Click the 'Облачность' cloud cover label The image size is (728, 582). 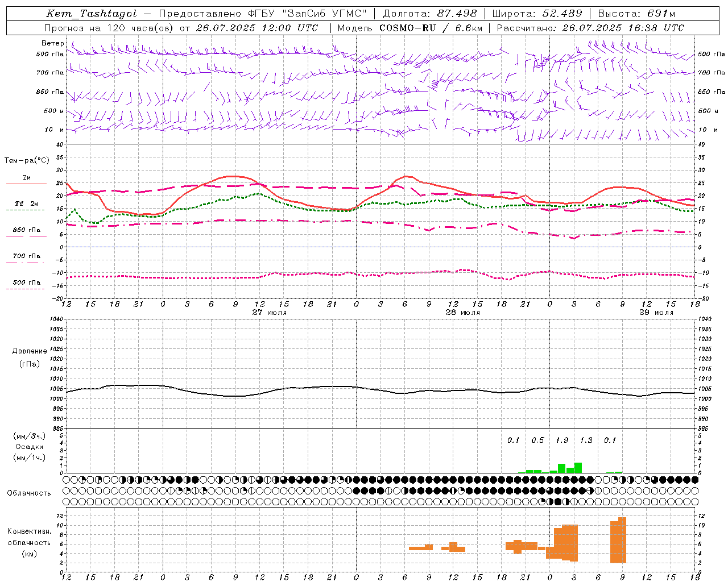tap(29, 493)
